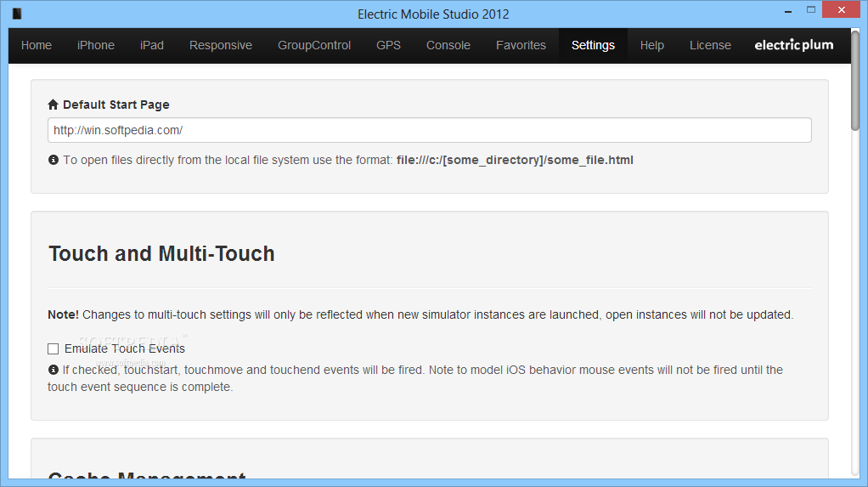Image resolution: width=868 pixels, height=487 pixels.
Task: Switch to the iPhone tab
Action: (96, 45)
